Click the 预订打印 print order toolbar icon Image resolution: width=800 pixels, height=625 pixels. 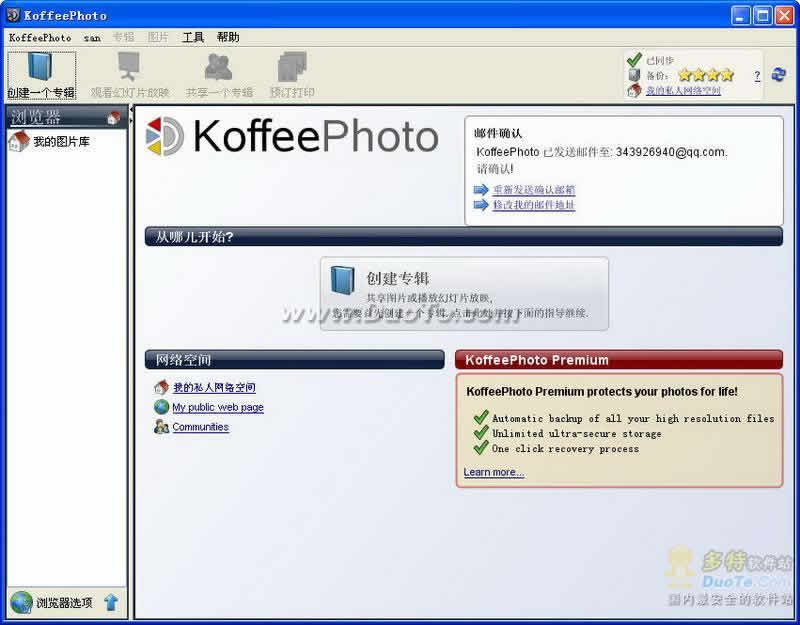[292, 66]
